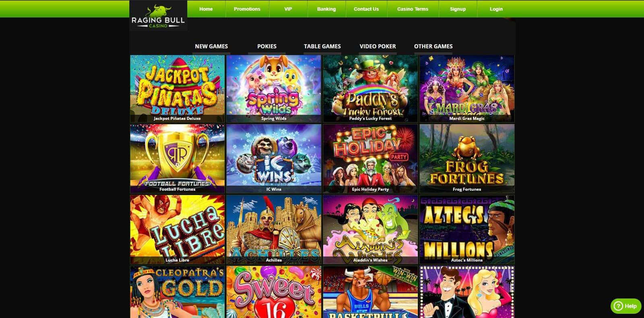Switch to the NEW GAMES tab
The image size is (644, 318).
pos(211,46)
